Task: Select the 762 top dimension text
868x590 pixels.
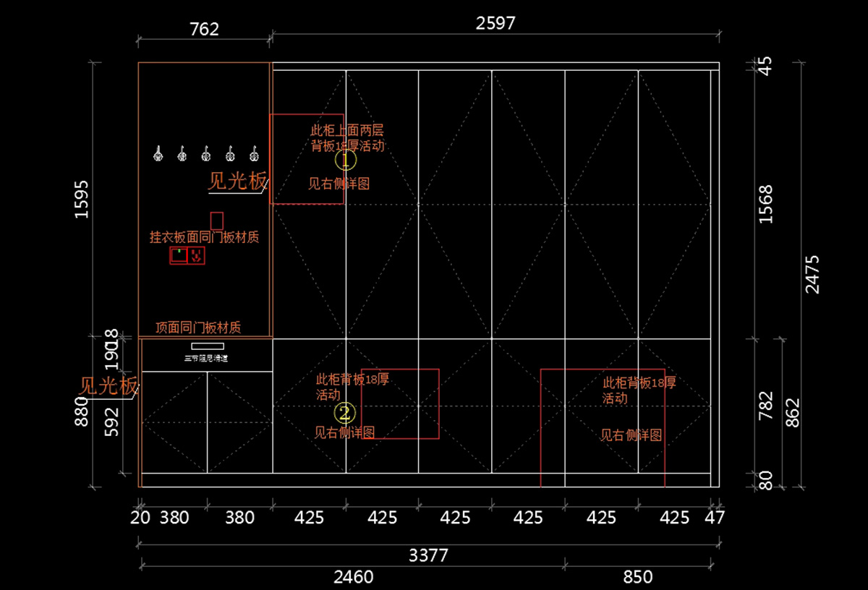Action: (204, 29)
